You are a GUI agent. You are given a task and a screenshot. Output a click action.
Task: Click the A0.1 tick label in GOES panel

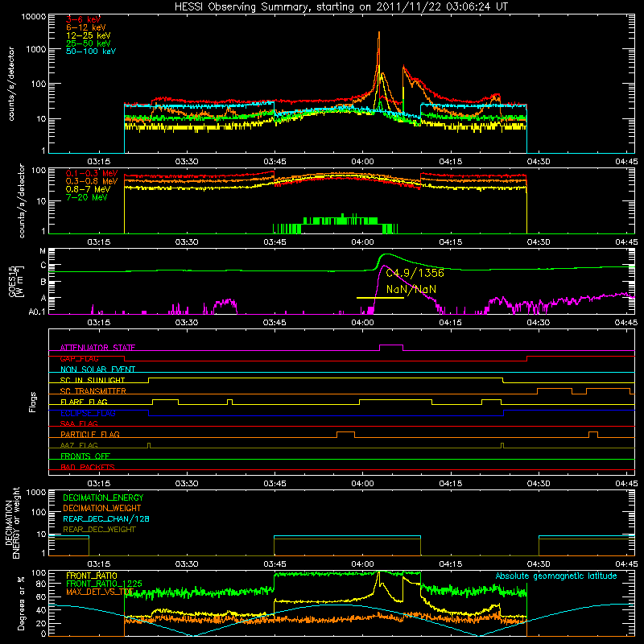click(x=37, y=312)
